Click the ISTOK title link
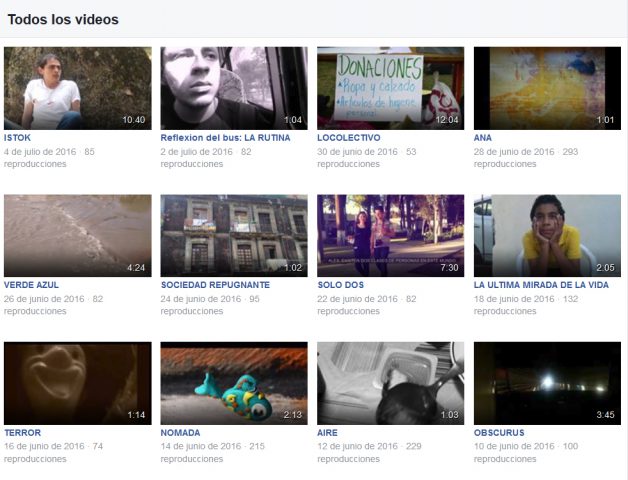 click(17, 138)
